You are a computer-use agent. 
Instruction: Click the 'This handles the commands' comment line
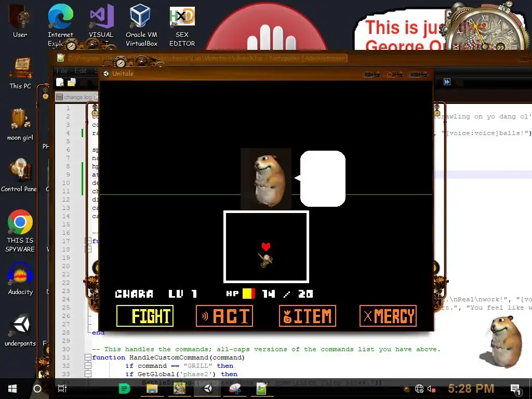[x=266, y=349]
